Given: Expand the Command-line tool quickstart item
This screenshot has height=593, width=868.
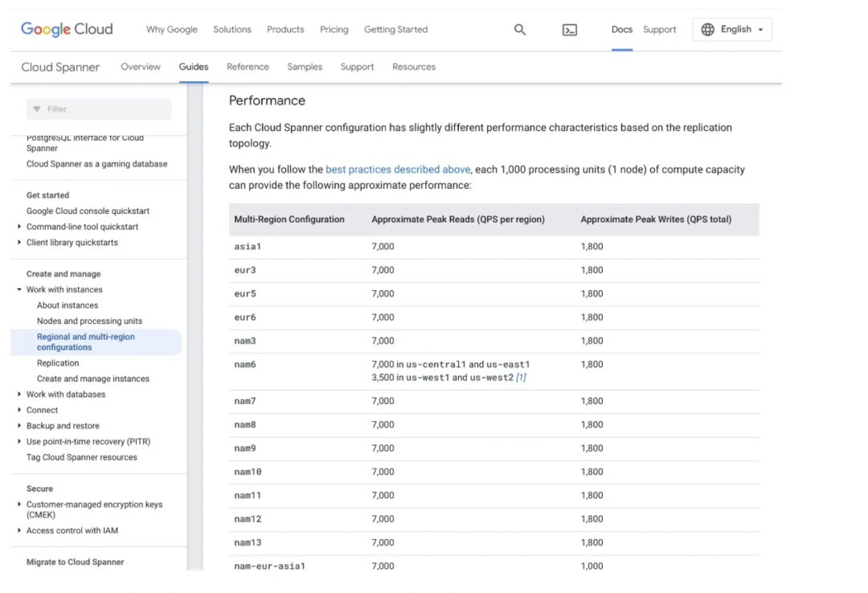Looking at the screenshot, I should (x=19, y=227).
